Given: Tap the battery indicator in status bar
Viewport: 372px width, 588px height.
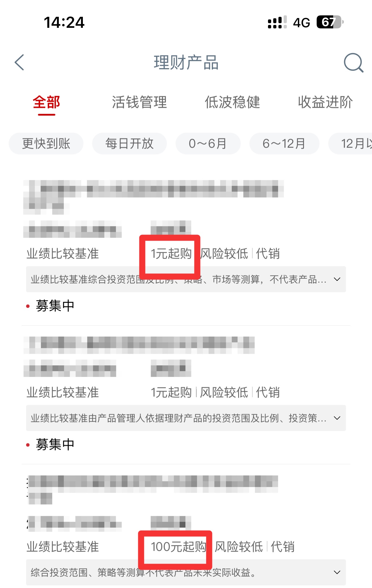Looking at the screenshot, I should point(330,22).
